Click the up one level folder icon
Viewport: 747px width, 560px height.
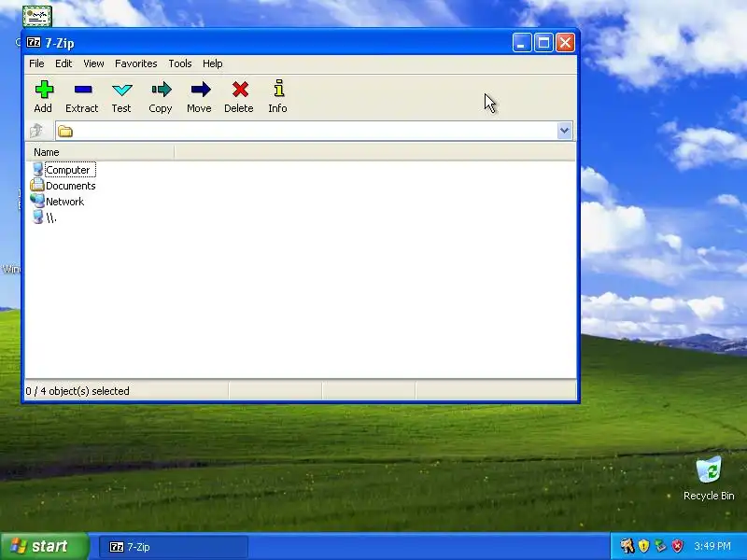pos(36,131)
